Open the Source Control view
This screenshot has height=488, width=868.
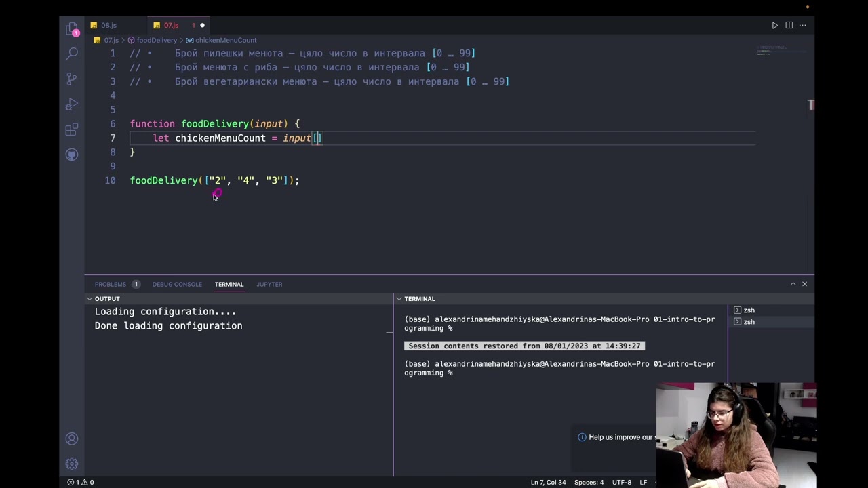(72, 79)
